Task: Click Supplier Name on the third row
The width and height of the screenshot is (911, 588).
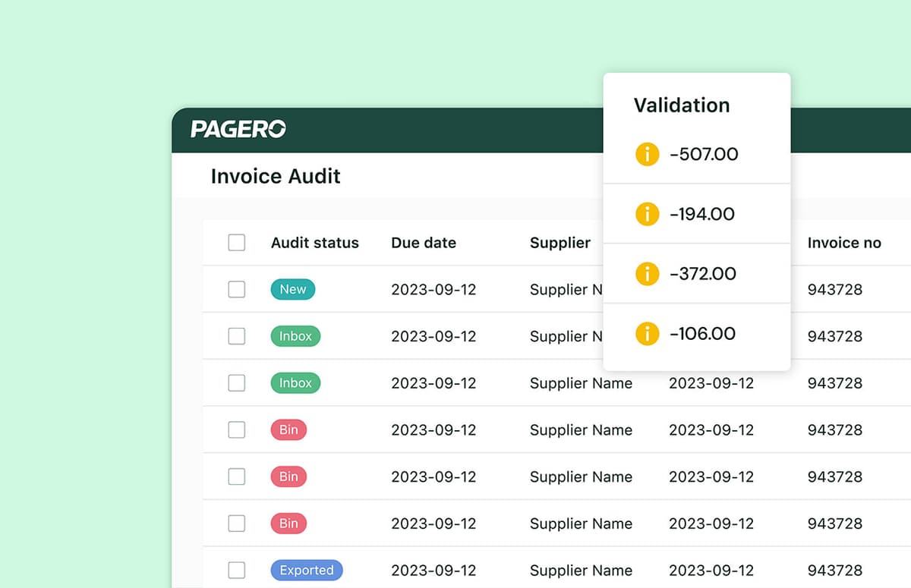Action: pos(581,383)
